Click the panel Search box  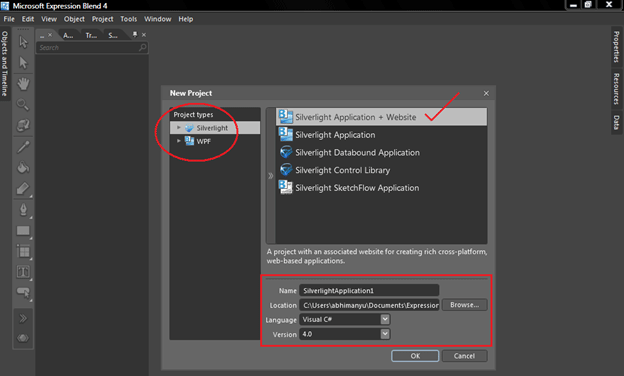92,48
